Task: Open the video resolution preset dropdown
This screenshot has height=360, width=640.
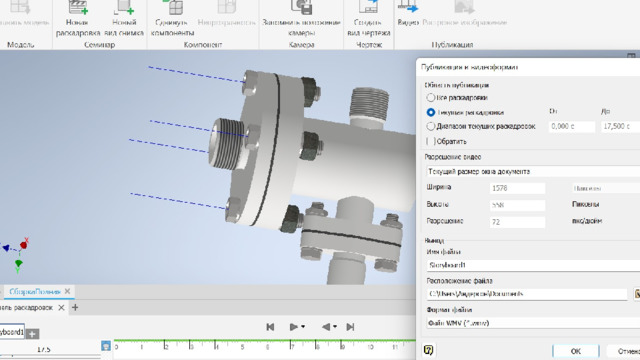Action: 533,171
